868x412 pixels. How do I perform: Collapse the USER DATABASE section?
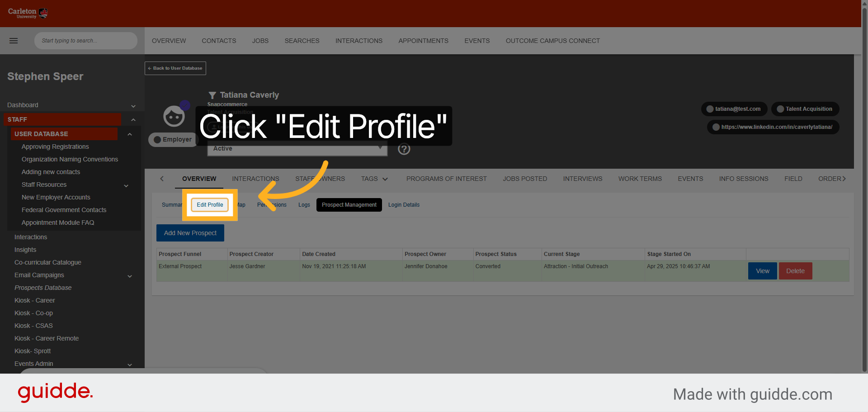[x=130, y=134]
